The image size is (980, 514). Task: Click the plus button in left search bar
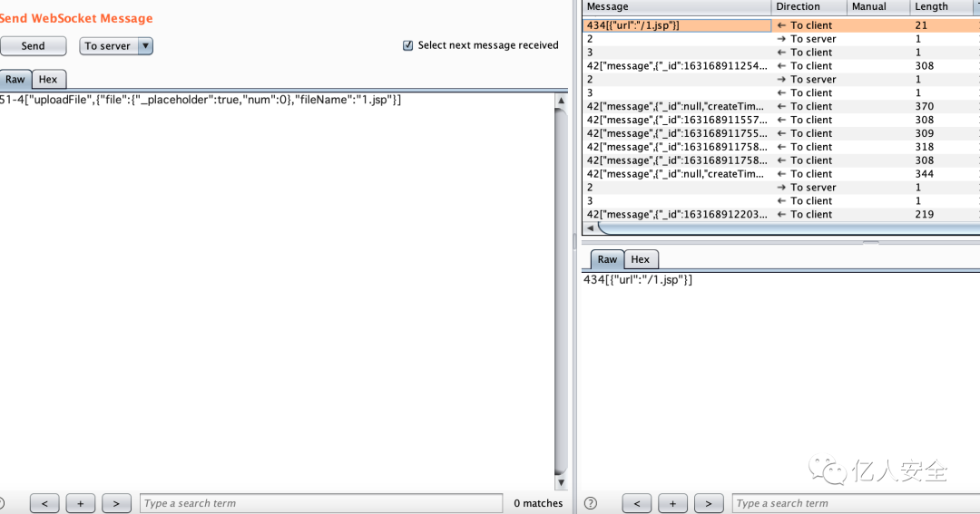tap(80, 503)
